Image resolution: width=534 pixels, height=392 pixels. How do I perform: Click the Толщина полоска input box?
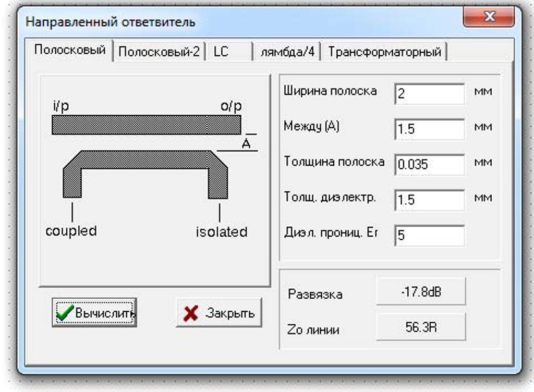point(429,165)
